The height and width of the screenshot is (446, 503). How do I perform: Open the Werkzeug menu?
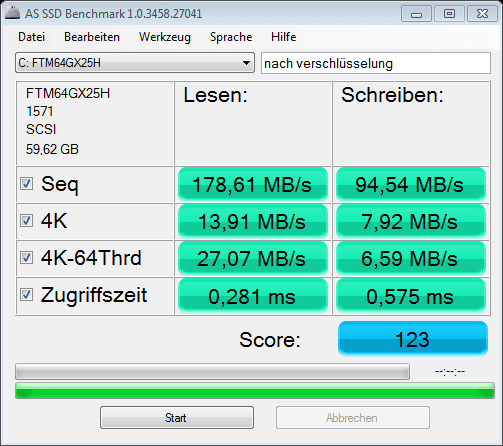point(165,37)
